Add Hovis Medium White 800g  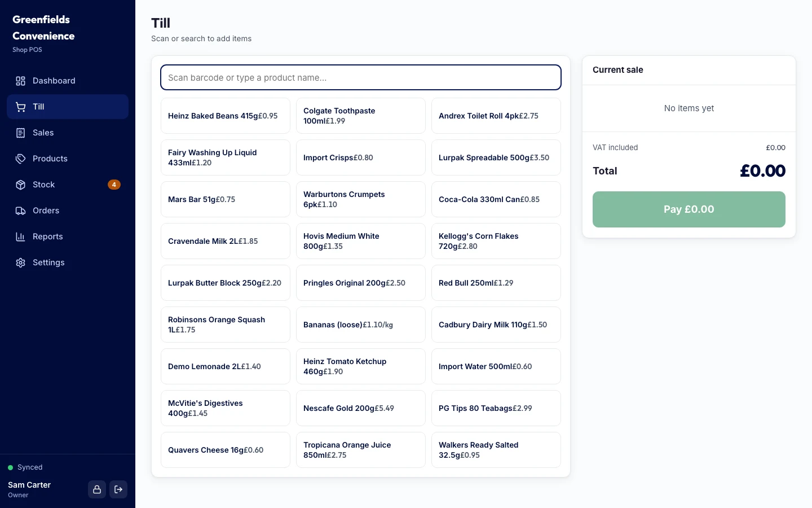tap(361, 241)
